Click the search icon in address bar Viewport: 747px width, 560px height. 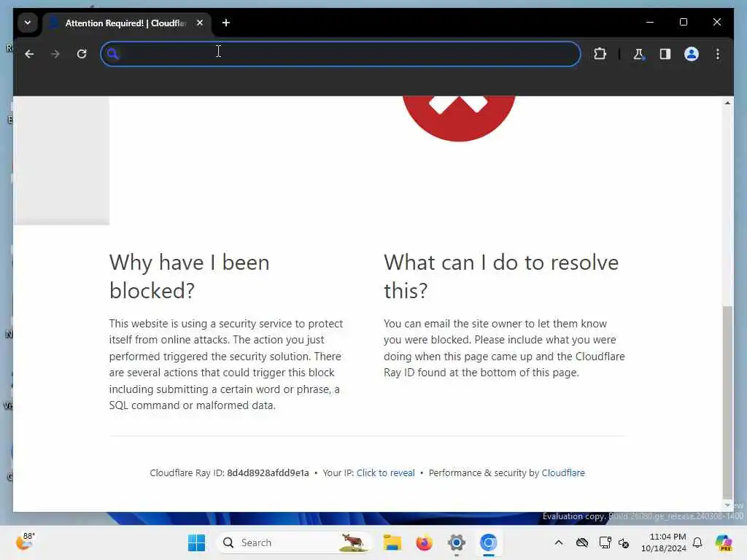[112, 54]
